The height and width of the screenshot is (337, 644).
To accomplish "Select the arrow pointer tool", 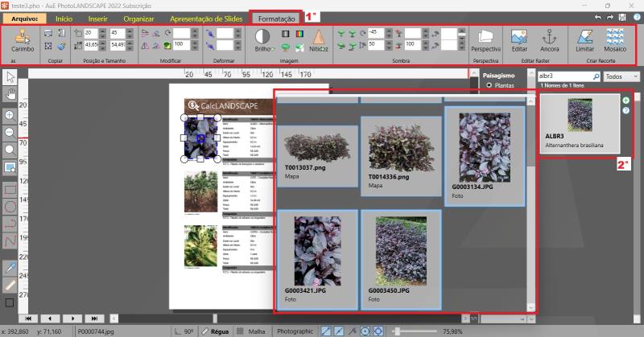I will (x=10, y=76).
